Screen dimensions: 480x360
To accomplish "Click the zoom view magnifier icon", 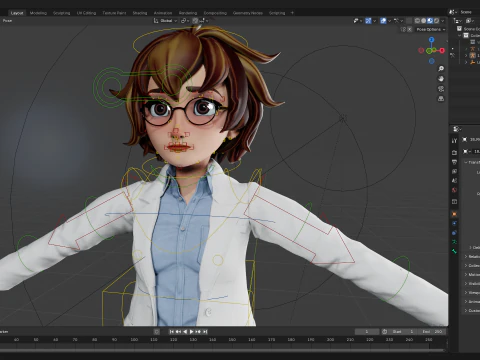I will click(x=441, y=69).
